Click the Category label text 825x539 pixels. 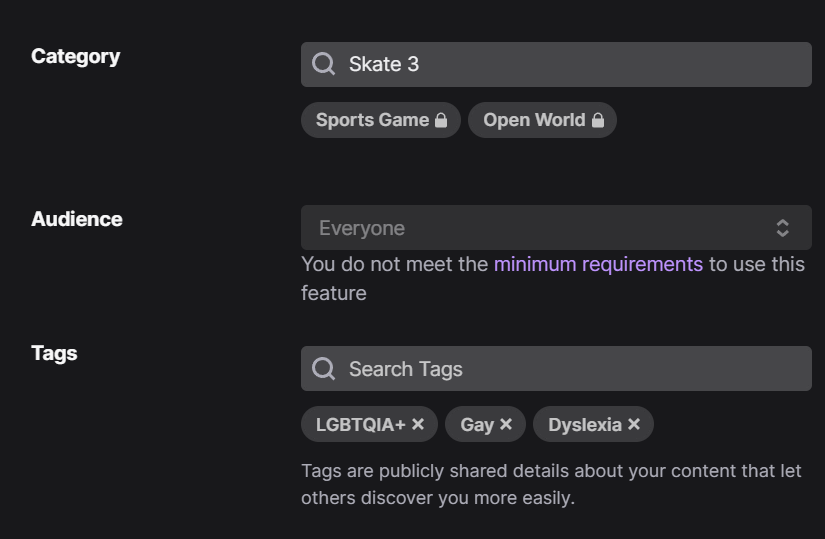(x=76, y=56)
